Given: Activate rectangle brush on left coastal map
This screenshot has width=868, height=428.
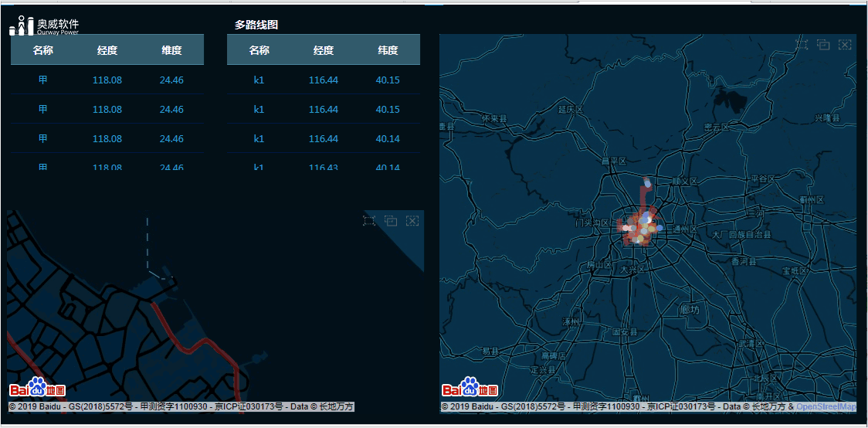Looking at the screenshot, I should click(369, 222).
